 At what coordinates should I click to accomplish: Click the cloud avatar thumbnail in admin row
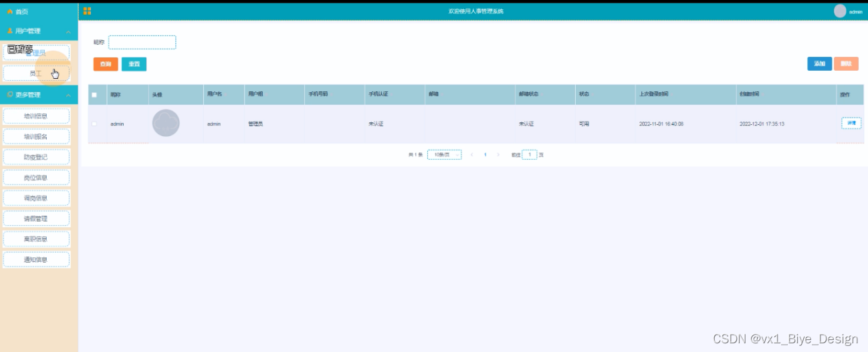[166, 123]
